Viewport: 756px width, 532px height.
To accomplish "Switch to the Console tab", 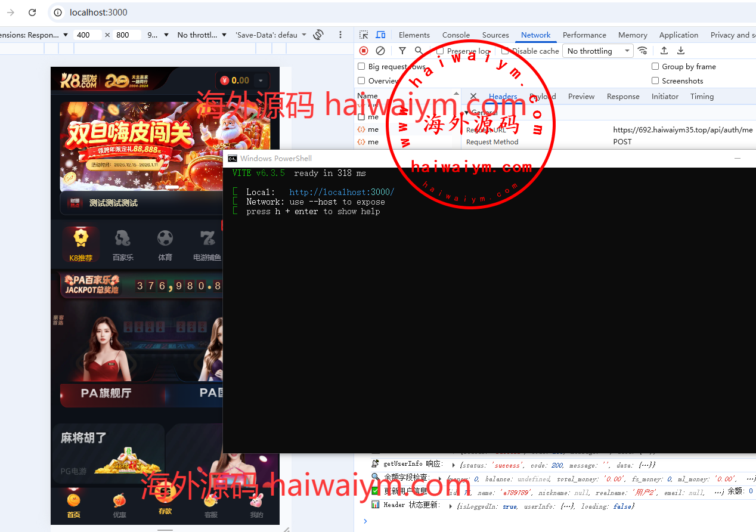I will pyautogui.click(x=456, y=35).
